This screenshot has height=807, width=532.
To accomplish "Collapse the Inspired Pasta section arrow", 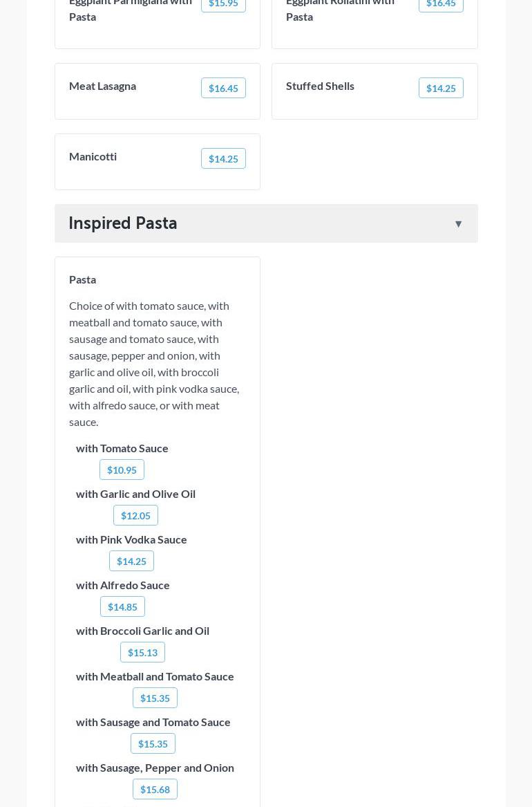I will (x=458, y=223).
